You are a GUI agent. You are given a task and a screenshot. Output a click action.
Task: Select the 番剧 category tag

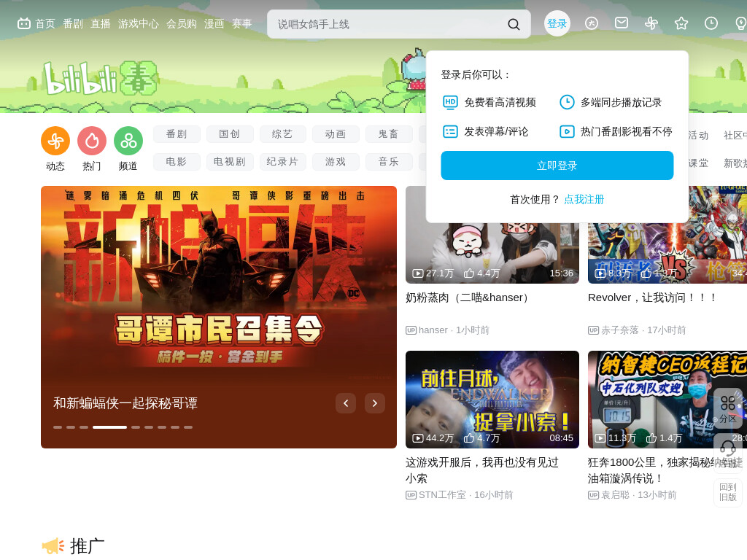click(177, 134)
